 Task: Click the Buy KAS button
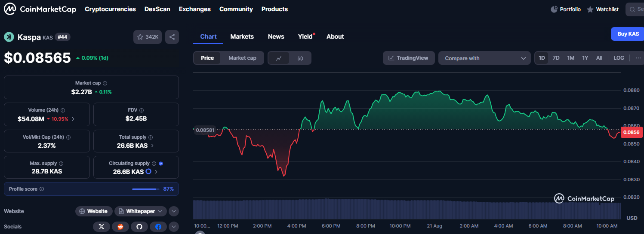[628, 34]
